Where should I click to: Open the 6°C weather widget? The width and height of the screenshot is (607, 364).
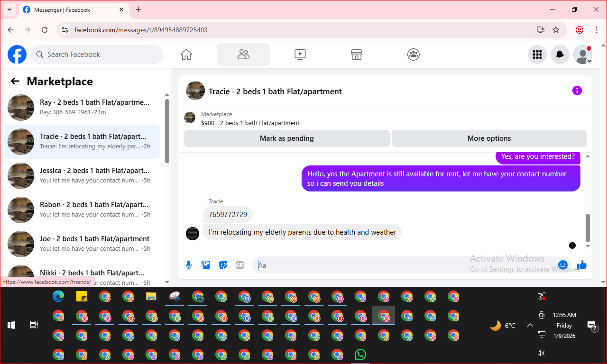tap(503, 326)
